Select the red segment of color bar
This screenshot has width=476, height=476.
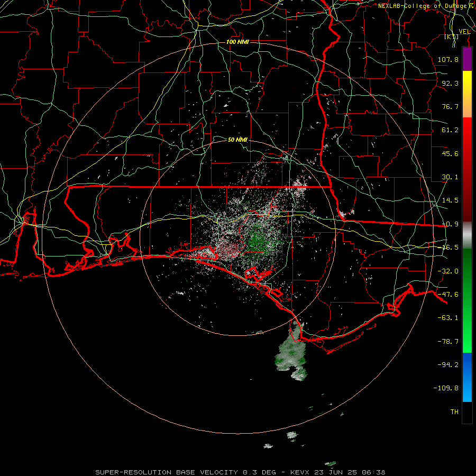click(467, 169)
